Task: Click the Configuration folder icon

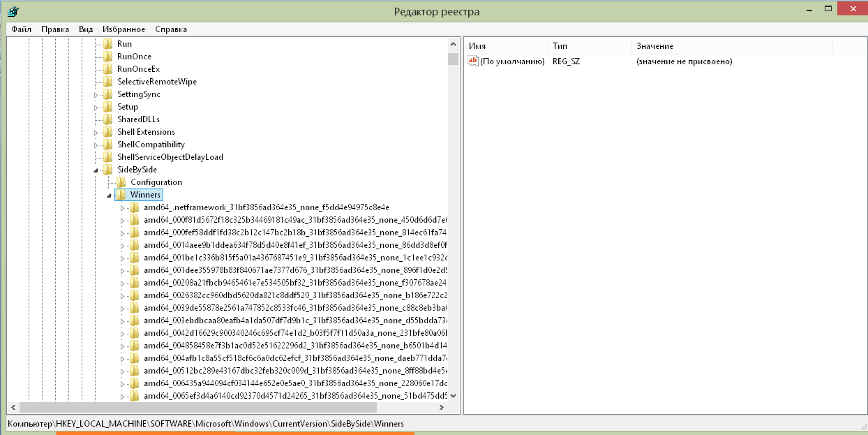Action: click(x=121, y=182)
